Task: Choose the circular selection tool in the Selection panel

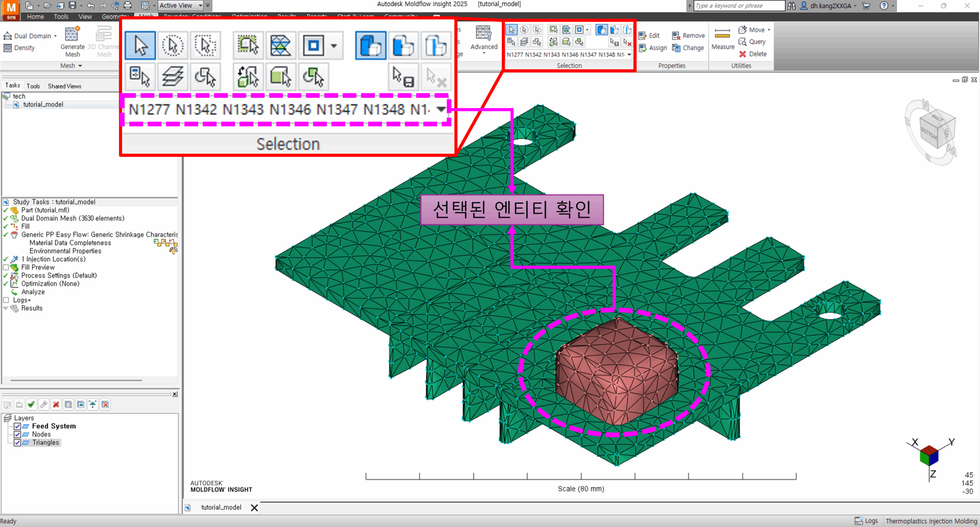Action: click(524, 29)
